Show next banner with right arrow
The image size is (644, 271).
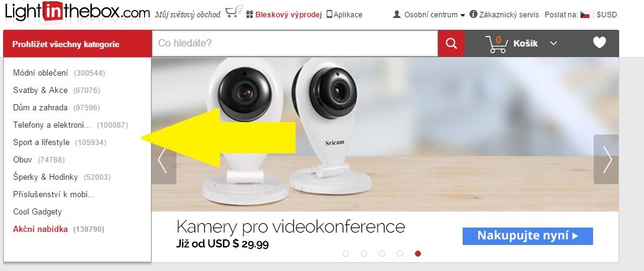(x=606, y=159)
